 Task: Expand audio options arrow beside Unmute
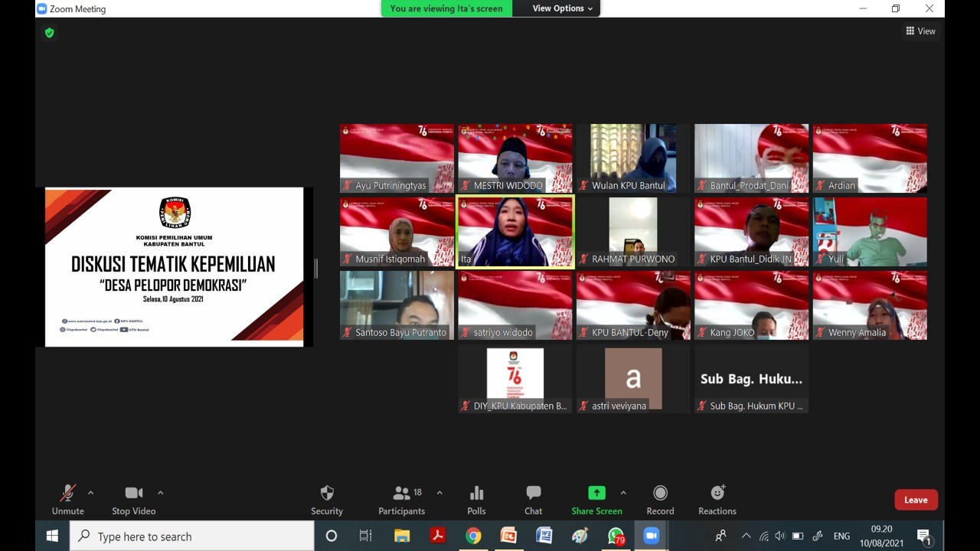(x=91, y=493)
